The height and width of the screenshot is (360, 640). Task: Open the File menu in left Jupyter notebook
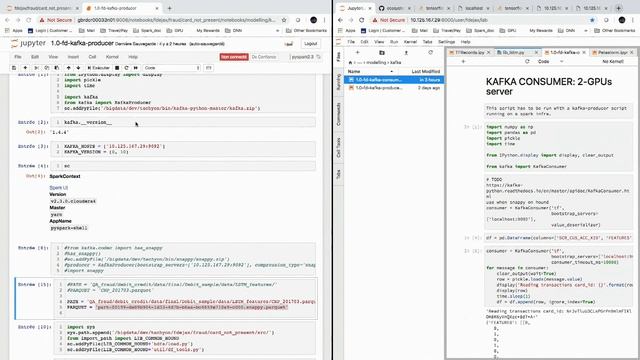[18, 57]
